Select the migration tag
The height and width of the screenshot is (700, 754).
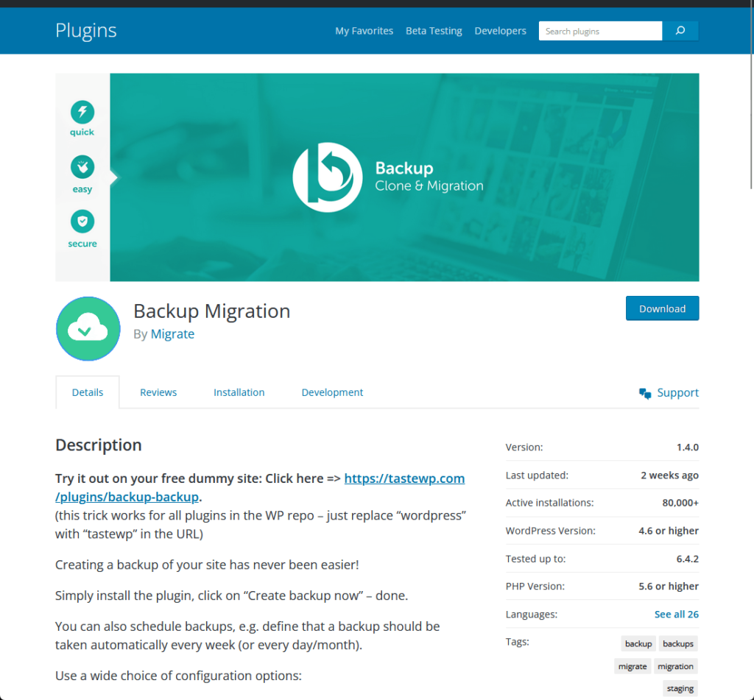pos(676,666)
